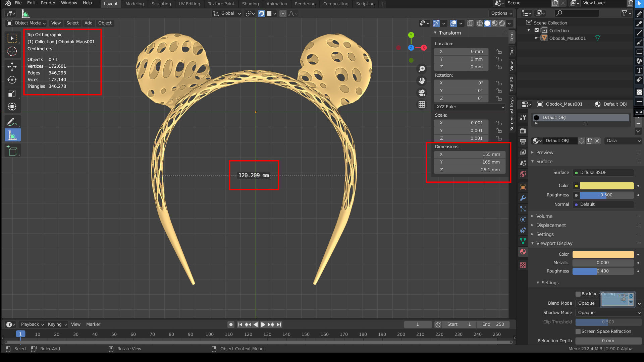
Task: Switch to rendered viewport shading
Action: (502, 23)
